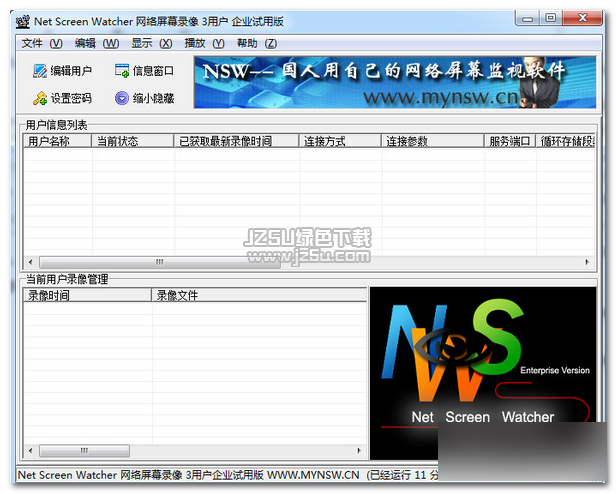The image size is (616, 494).
Task: Click the 编辑用户 edit user icon
Action: pyautogui.click(x=40, y=71)
